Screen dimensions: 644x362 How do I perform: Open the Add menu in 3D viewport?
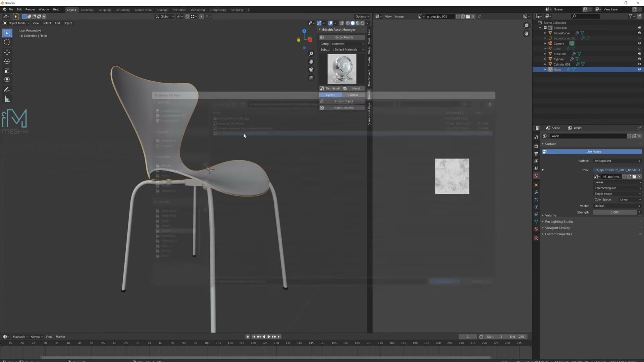57,23
